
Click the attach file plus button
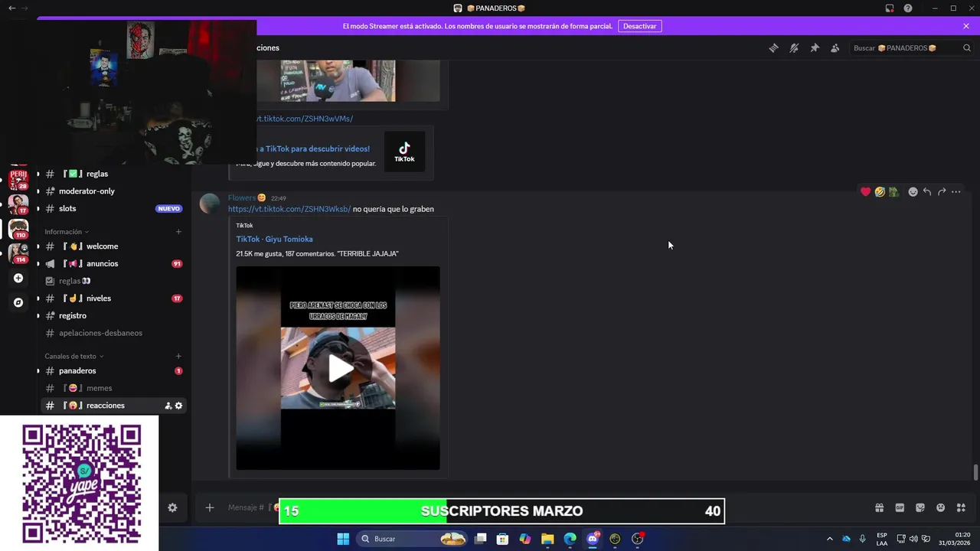pos(209,507)
